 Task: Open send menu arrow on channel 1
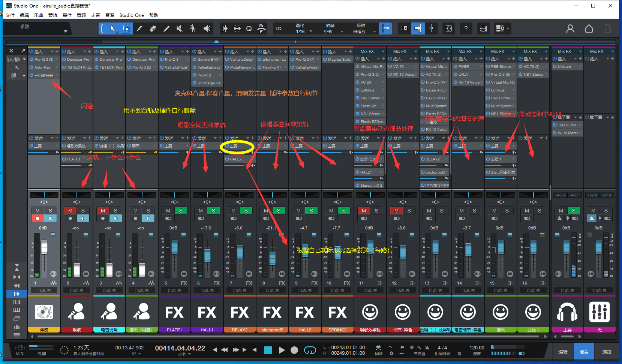(x=52, y=138)
